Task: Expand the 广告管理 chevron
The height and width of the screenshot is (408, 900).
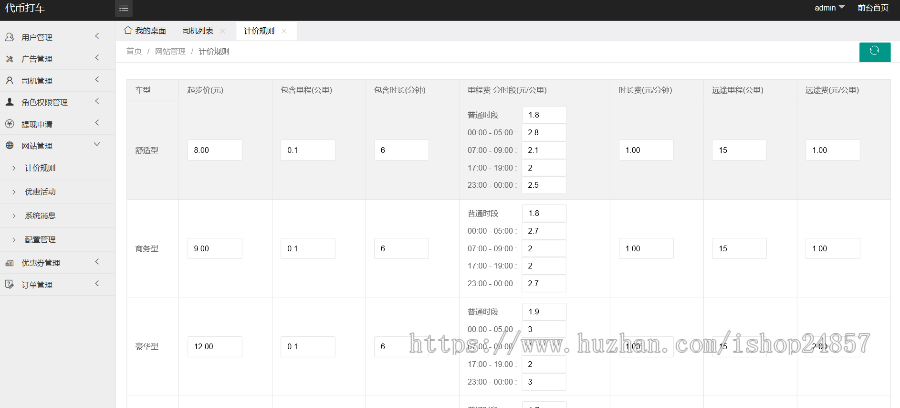Action: tap(97, 57)
